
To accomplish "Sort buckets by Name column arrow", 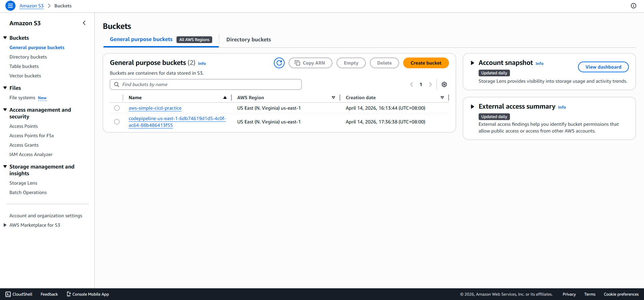I will click(x=225, y=98).
